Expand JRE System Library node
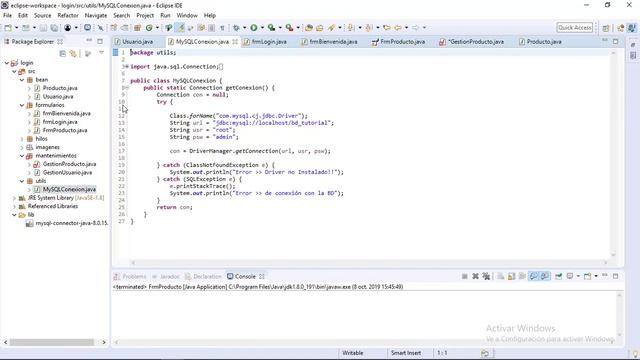The image size is (640, 360). [x=14, y=198]
